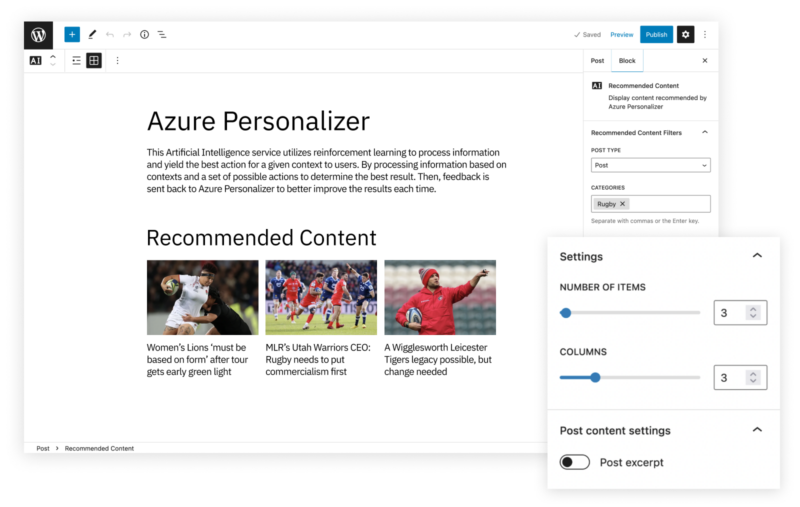
Task: Click the Columns number field
Action: coord(740,377)
